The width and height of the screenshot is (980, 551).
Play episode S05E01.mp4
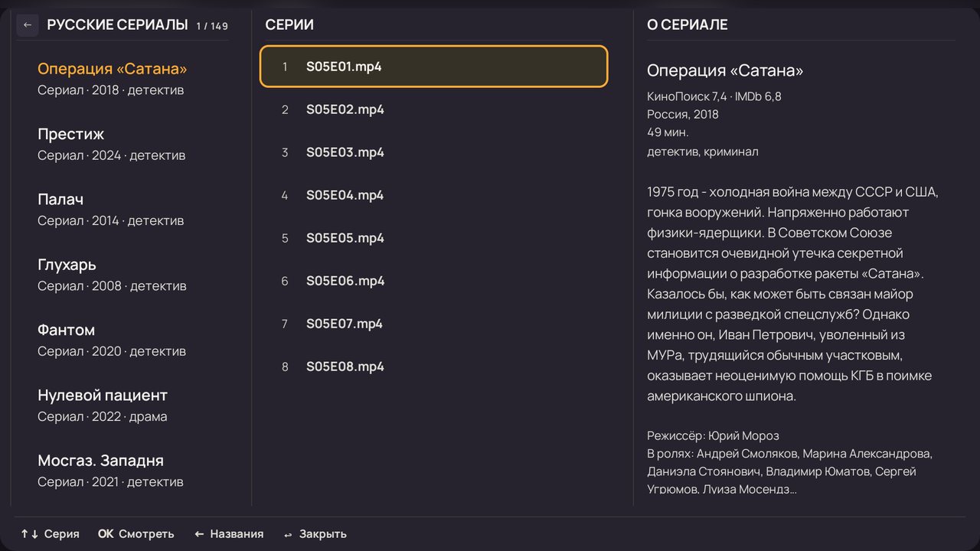[x=433, y=67]
